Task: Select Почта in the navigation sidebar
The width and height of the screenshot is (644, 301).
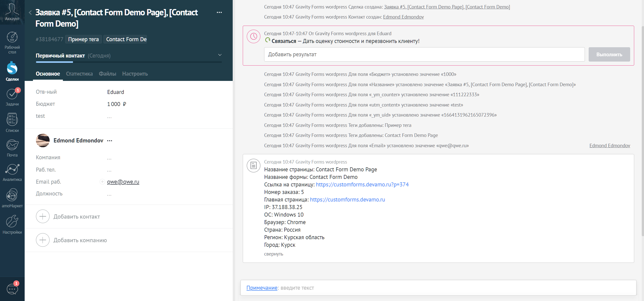Action: [x=12, y=148]
